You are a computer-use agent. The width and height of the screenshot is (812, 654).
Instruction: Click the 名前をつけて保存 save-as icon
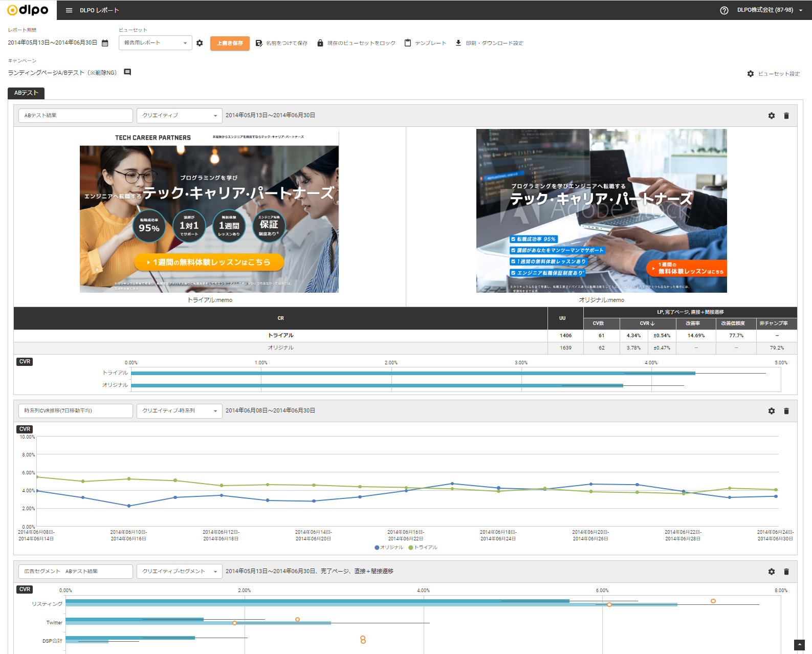pos(259,43)
